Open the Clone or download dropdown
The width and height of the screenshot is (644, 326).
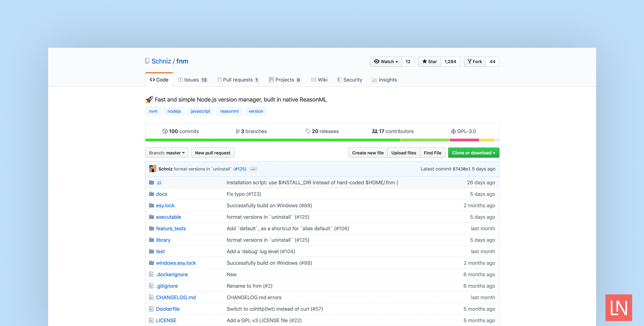473,153
